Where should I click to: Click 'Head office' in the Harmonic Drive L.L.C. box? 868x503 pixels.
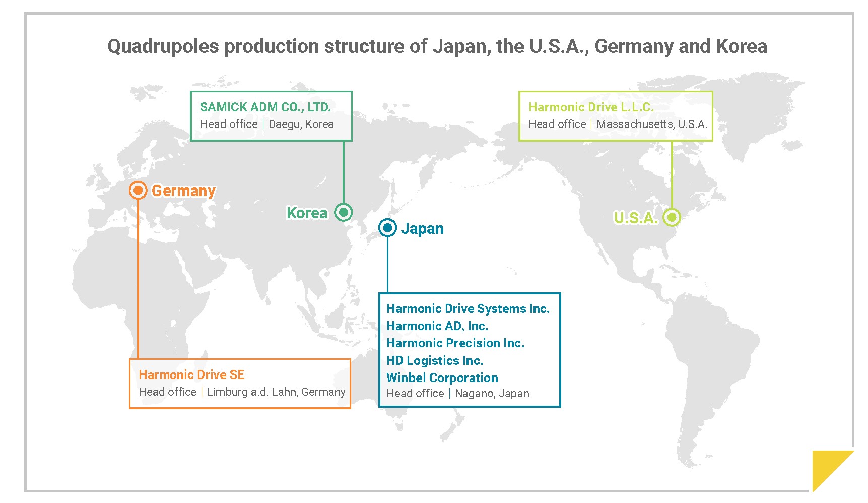[557, 124]
